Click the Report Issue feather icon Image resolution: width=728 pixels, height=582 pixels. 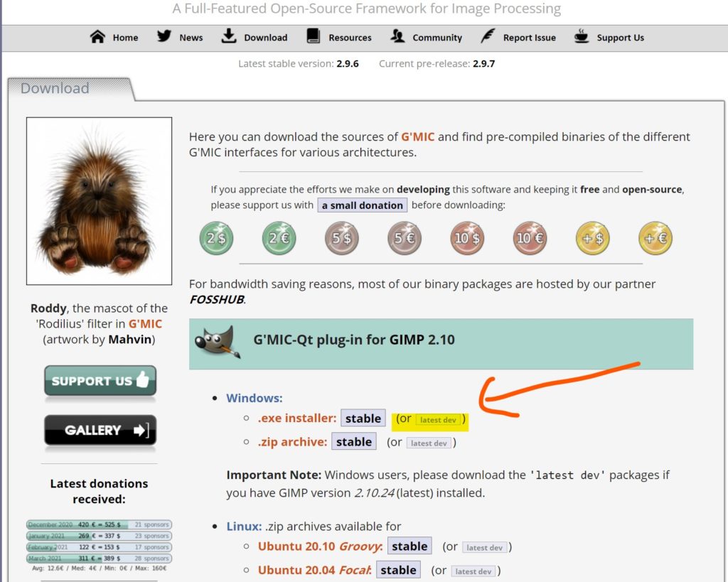pyautogui.click(x=488, y=36)
